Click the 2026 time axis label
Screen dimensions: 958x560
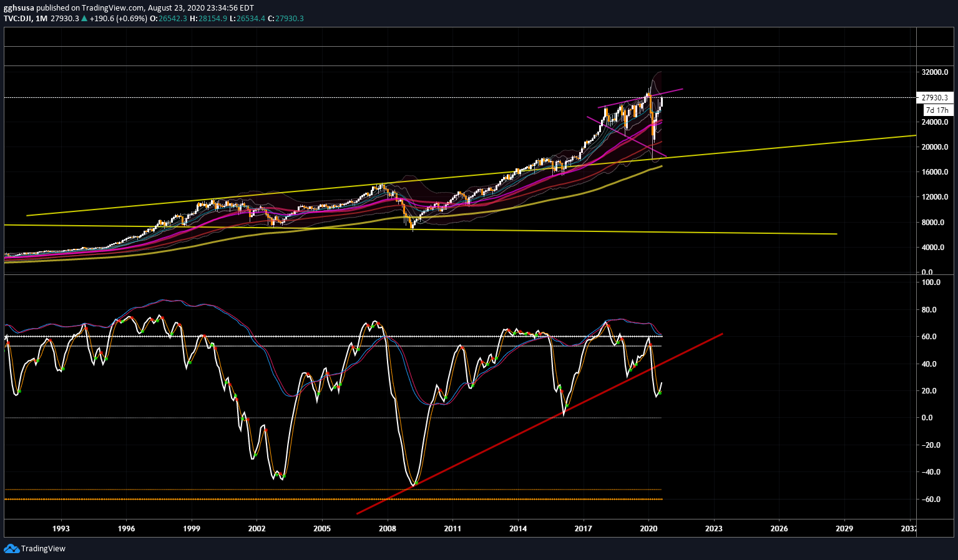pyautogui.click(x=779, y=529)
